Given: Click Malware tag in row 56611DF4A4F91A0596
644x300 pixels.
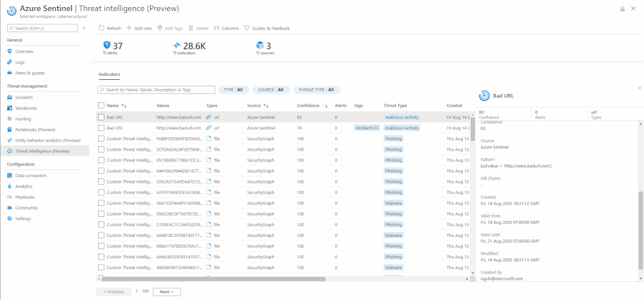Looking at the screenshot, I should [x=393, y=203].
